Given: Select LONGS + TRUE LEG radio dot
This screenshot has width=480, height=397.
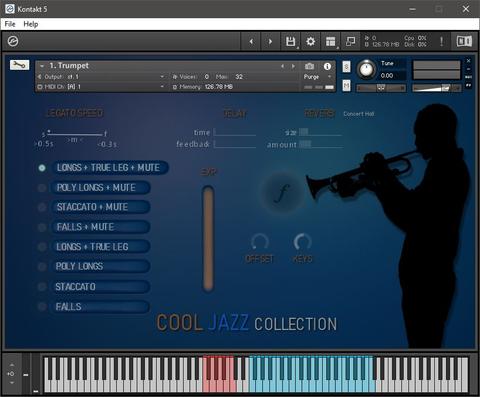Looking at the screenshot, I should click(42, 247).
